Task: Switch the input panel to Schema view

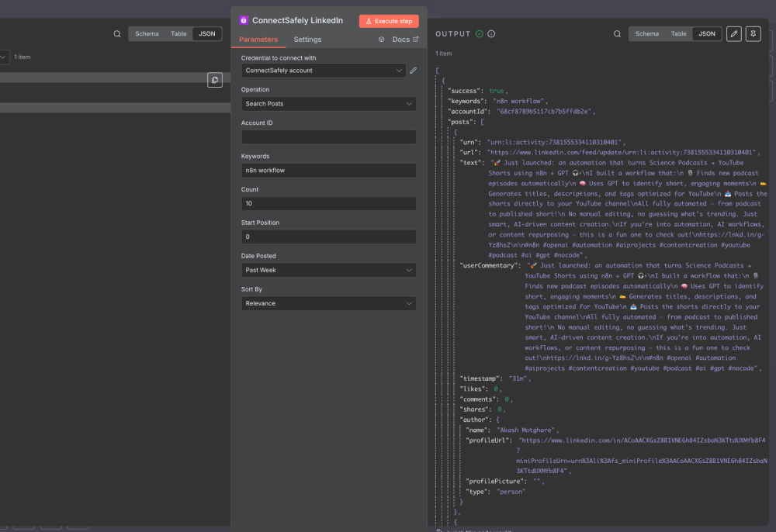Action: (x=147, y=33)
